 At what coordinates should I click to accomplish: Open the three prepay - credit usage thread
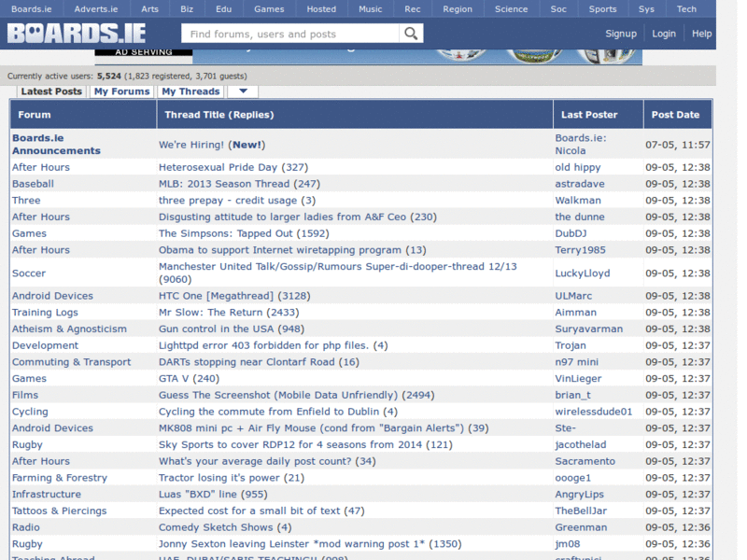tap(228, 201)
